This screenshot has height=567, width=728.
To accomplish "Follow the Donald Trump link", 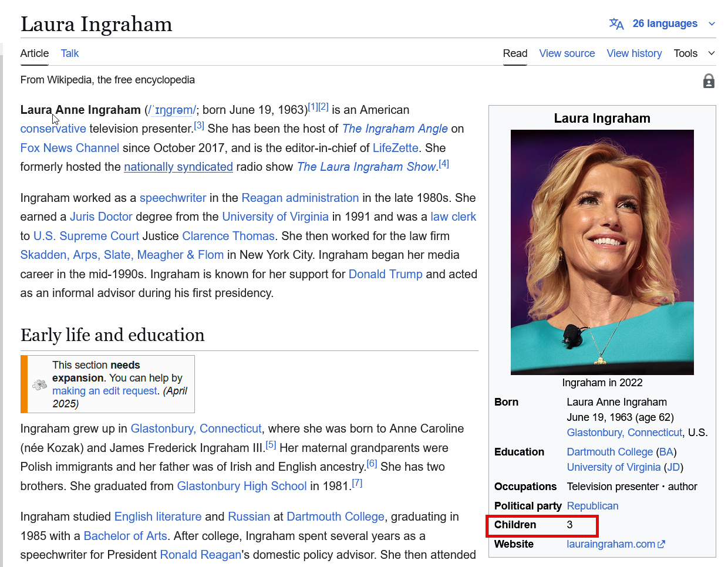I will tap(386, 274).
